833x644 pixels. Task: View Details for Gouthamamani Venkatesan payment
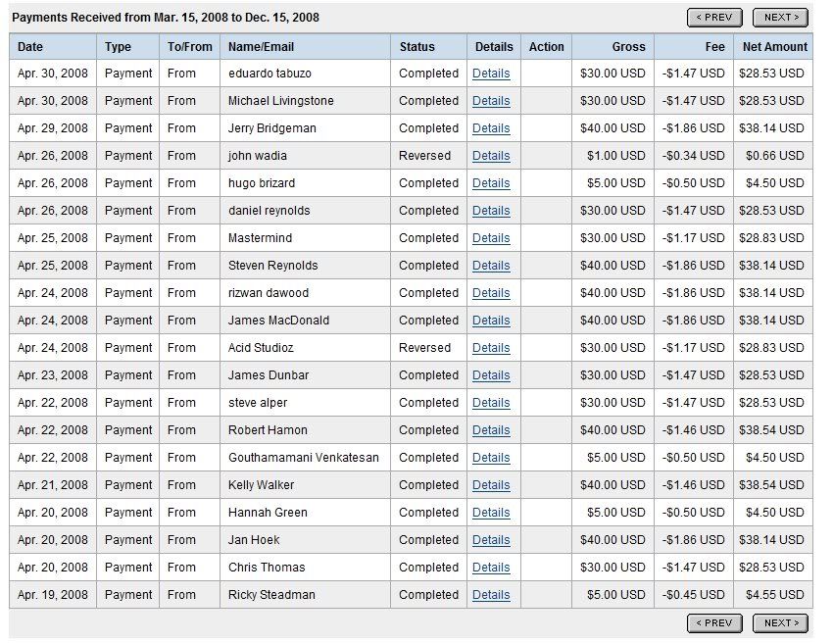point(491,458)
